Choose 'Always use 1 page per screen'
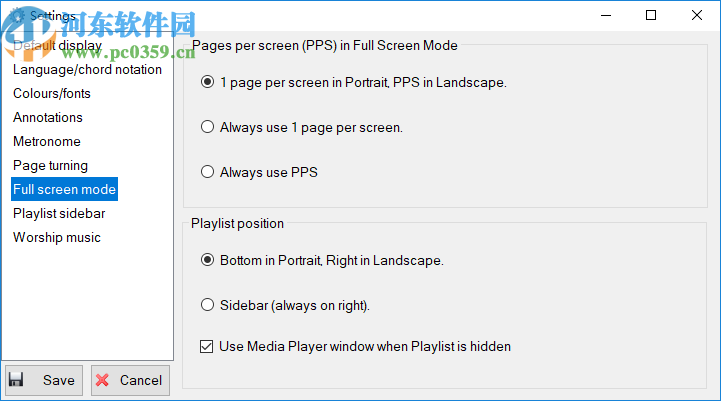Viewport: 721px width, 401px height. coord(208,127)
